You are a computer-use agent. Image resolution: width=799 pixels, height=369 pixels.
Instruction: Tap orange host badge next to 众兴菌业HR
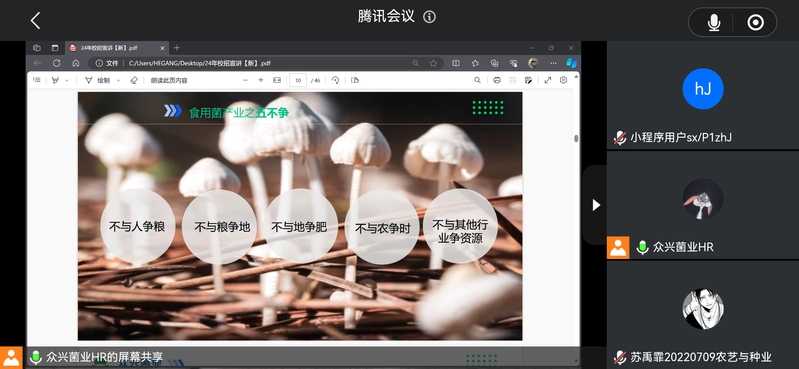click(618, 247)
